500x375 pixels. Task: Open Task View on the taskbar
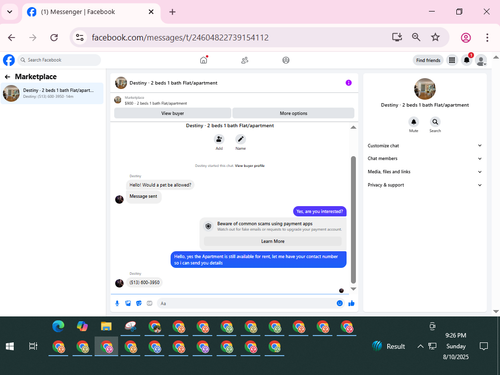[33, 346]
